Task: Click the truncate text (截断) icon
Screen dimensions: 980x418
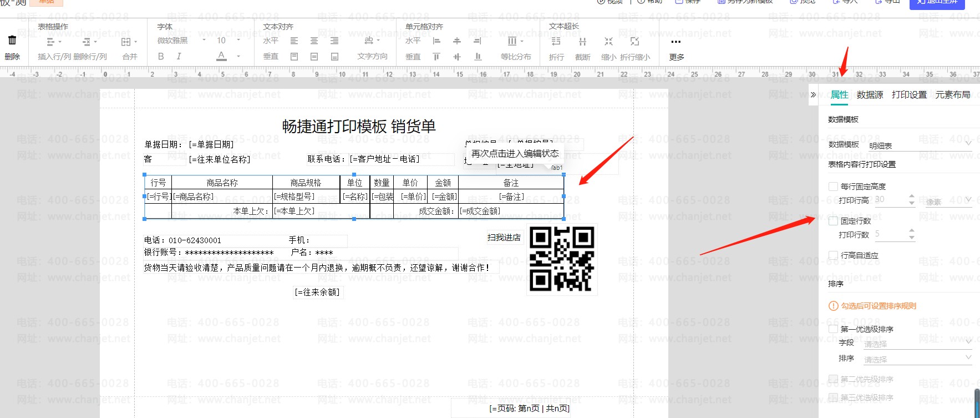Action: point(582,42)
